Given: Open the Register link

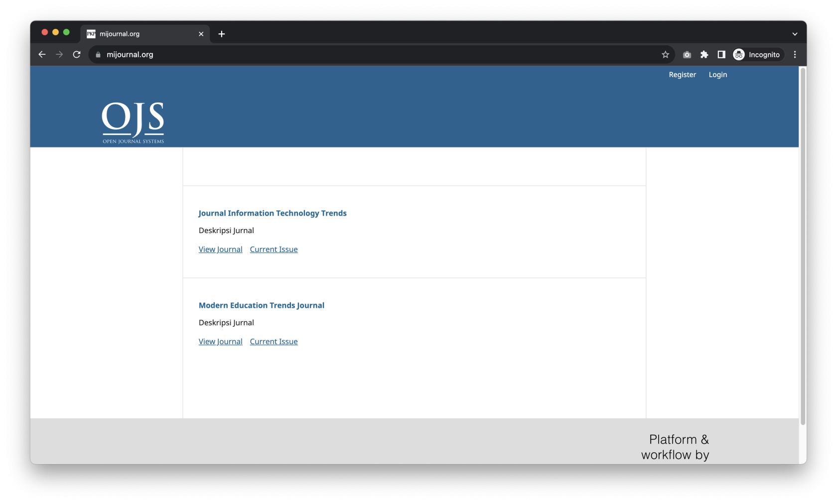Looking at the screenshot, I should click(682, 75).
